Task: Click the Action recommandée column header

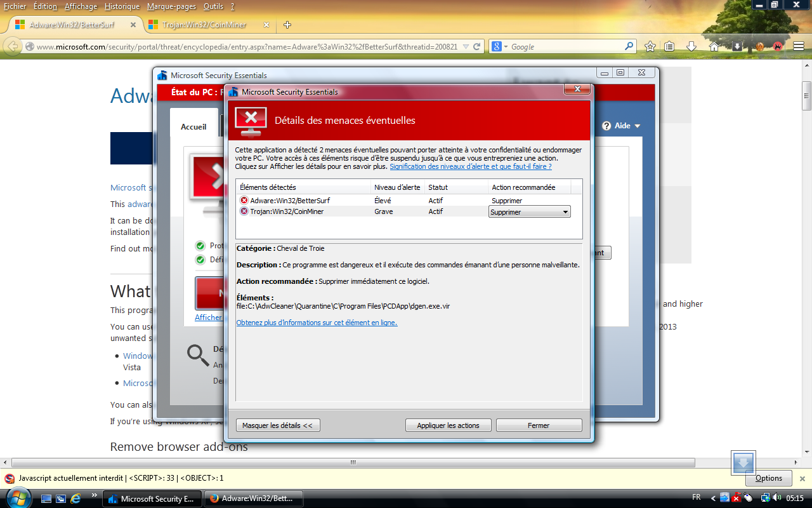Action: pyautogui.click(x=529, y=187)
